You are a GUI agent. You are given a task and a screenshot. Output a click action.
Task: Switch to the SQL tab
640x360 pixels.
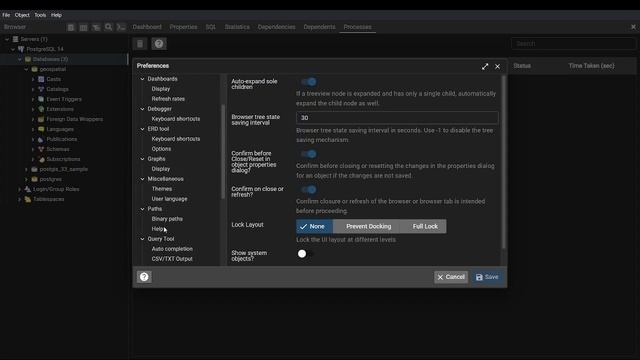pos(211,27)
